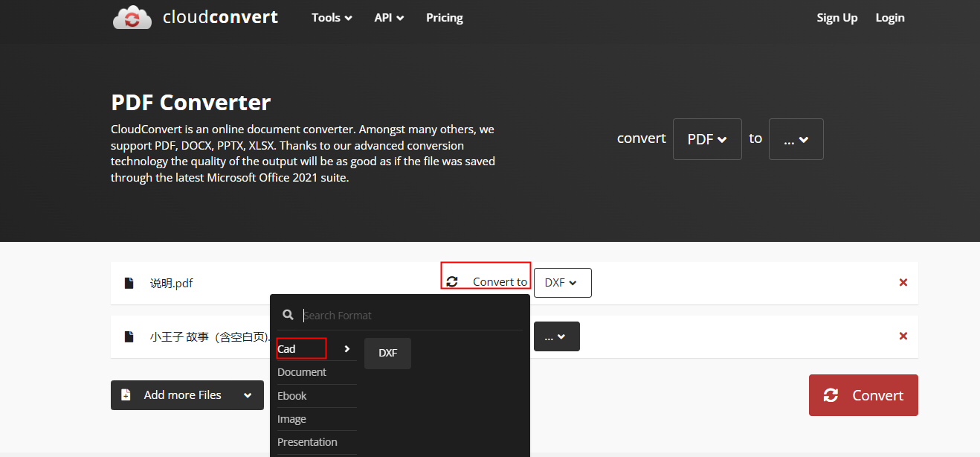Click the Sign Up link
The width and height of the screenshot is (980, 457).
[837, 17]
